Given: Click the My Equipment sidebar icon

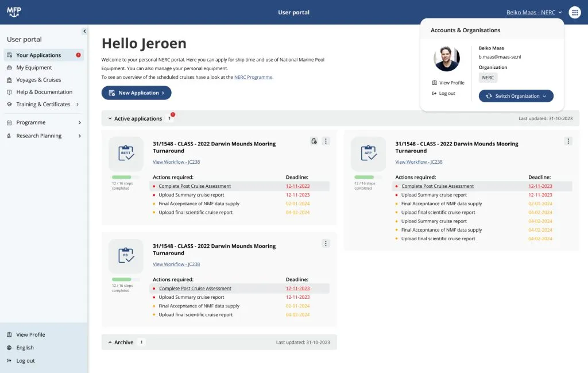Looking at the screenshot, I should point(9,68).
